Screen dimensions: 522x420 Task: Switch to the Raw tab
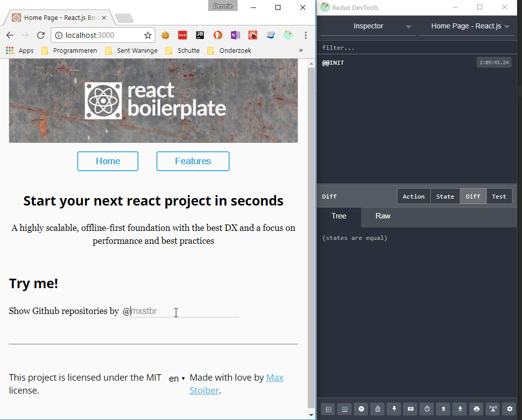click(x=383, y=216)
